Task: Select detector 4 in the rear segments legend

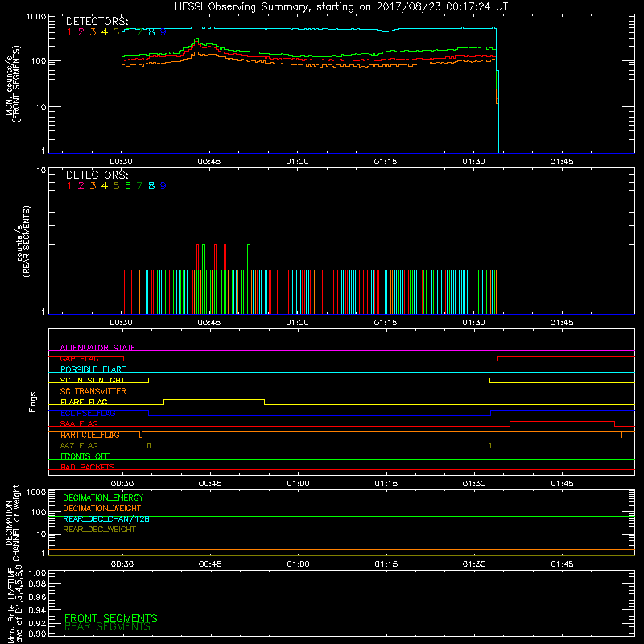Action: click(105, 186)
